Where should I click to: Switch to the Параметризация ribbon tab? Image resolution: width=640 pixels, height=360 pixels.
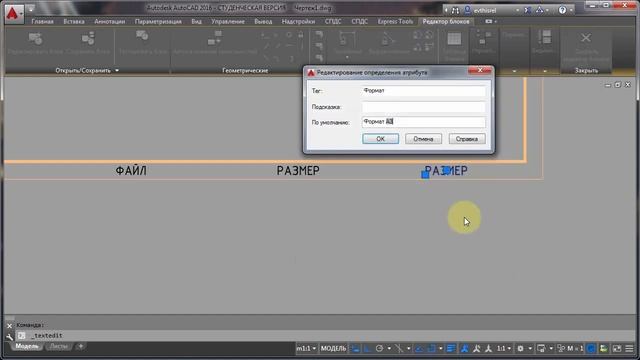pyautogui.click(x=158, y=22)
